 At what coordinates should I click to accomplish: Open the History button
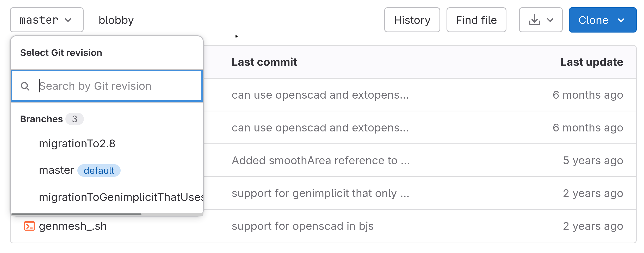412,20
